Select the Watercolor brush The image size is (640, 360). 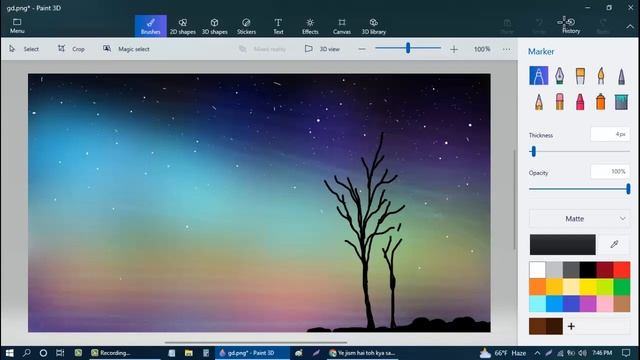[600, 76]
